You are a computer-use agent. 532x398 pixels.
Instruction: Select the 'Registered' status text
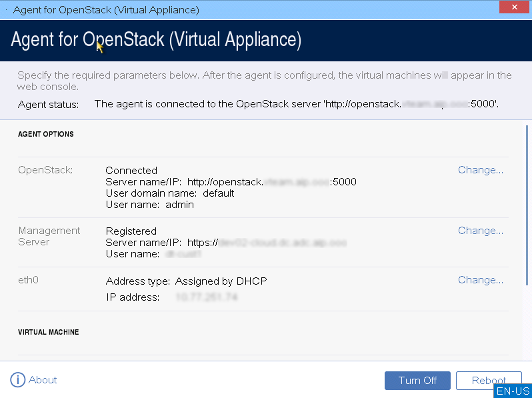click(x=131, y=231)
